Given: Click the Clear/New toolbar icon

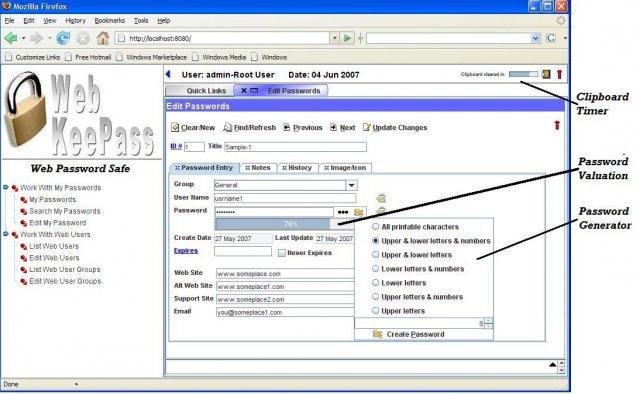Looking at the screenshot, I should (175, 127).
